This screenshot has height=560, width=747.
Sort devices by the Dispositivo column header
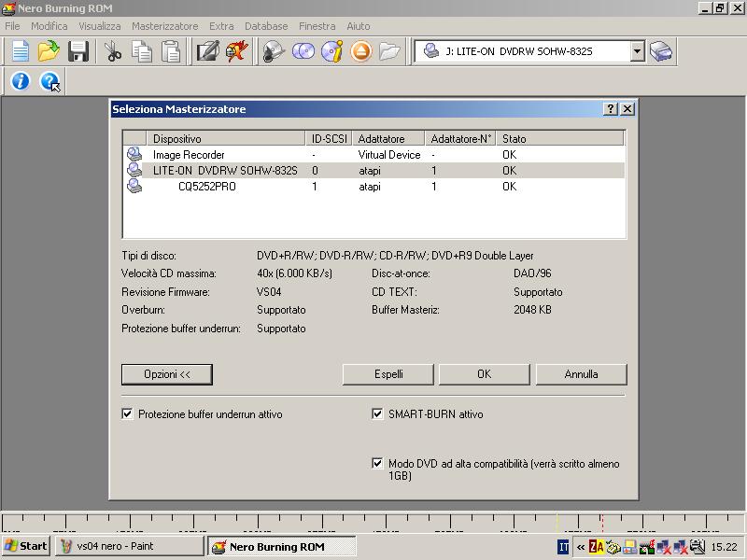tap(226, 138)
